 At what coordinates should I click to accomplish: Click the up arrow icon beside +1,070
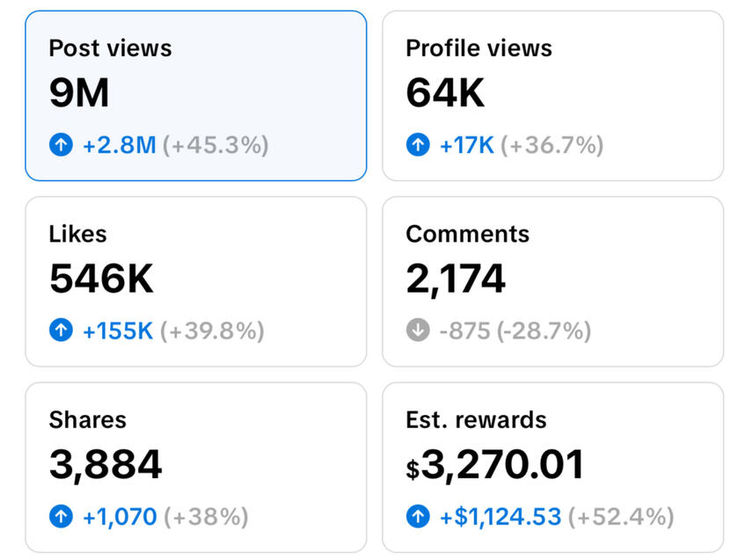(x=61, y=516)
